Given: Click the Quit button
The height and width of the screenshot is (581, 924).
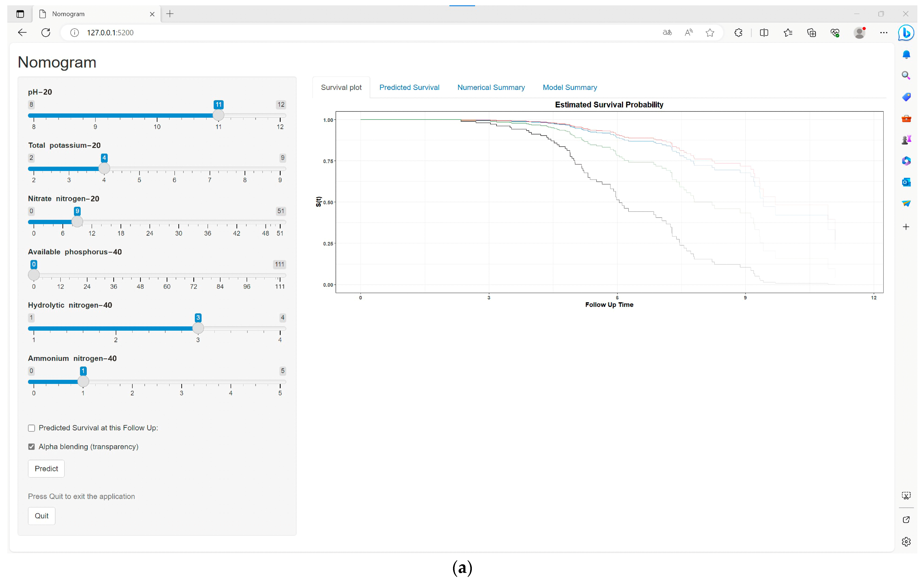Looking at the screenshot, I should pos(41,516).
